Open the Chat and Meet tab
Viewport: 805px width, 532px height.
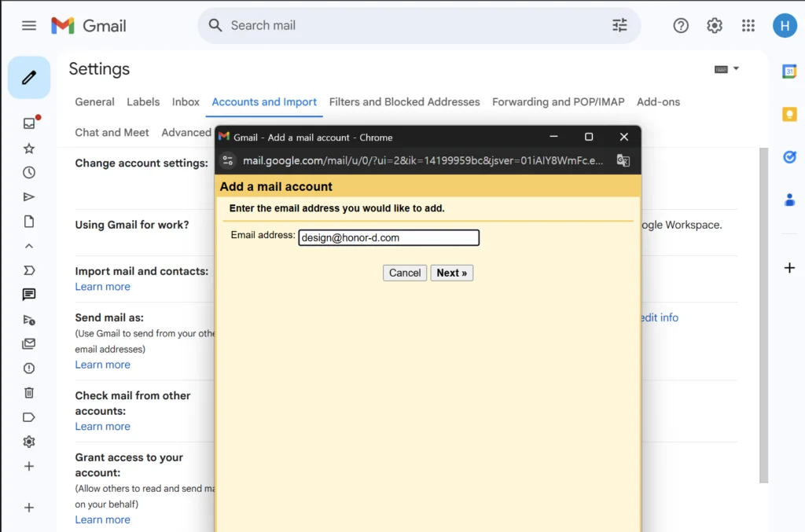112,132
